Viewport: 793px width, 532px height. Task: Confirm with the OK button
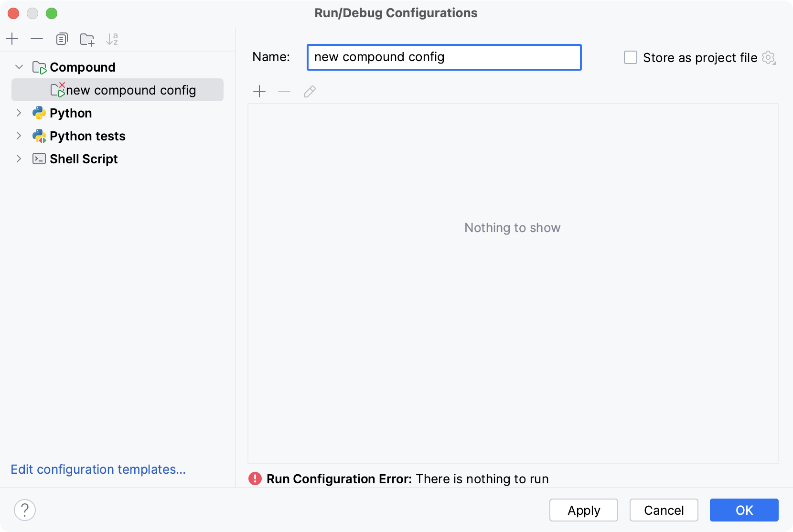(x=743, y=510)
